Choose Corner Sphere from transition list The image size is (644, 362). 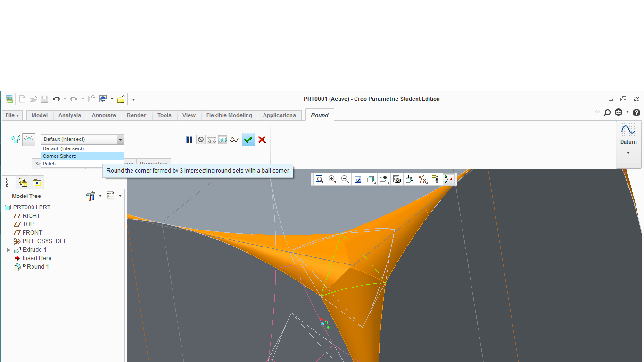83,156
